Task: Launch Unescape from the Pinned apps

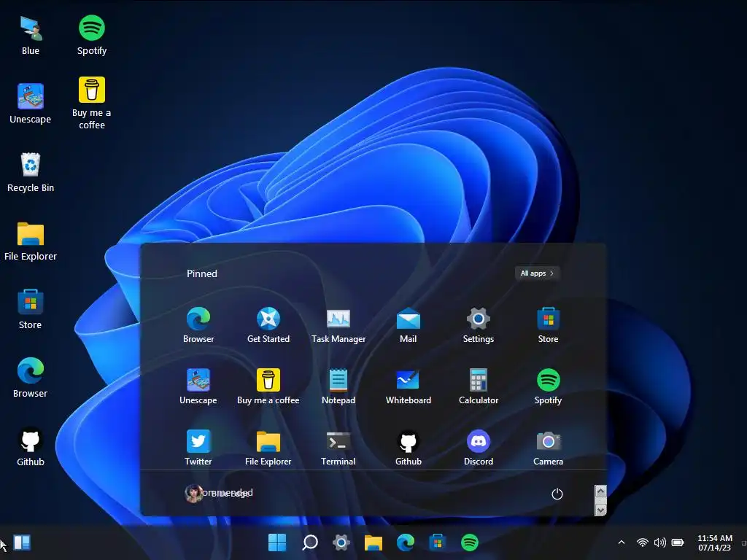Action: click(x=198, y=386)
